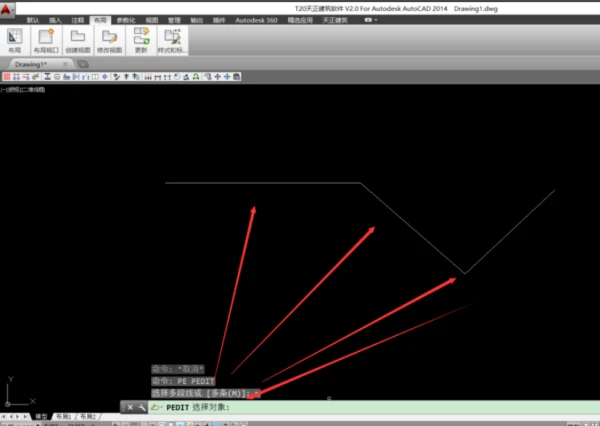Click the 修改视图 ribbon button
The width and height of the screenshot is (600, 426).
point(109,40)
